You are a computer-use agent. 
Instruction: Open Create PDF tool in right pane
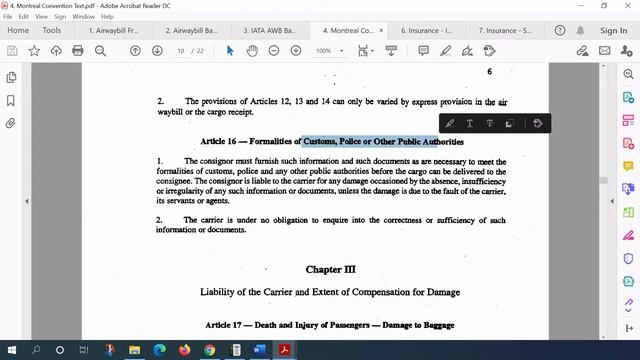628,143
